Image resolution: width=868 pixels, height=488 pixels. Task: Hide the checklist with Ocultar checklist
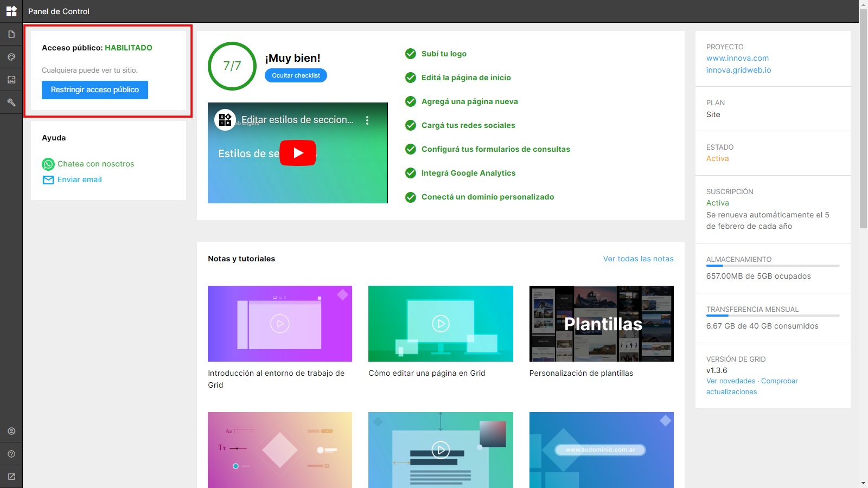[296, 75]
